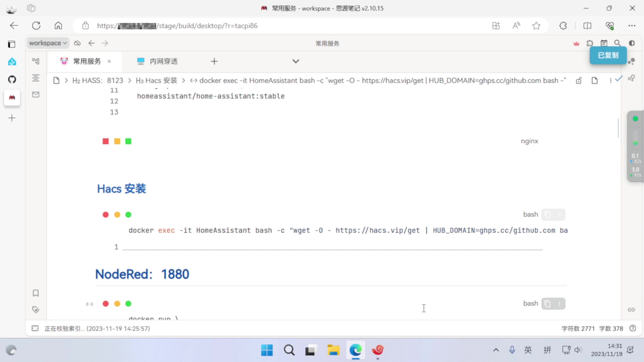Open browser tab actions icon
Viewport: 644px width, 362px height.
pyautogui.click(x=31, y=8)
